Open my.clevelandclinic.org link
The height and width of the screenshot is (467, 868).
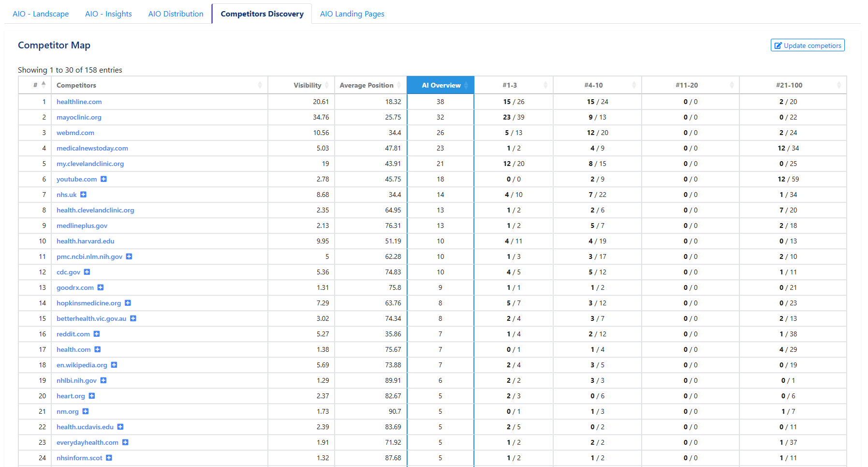click(x=90, y=164)
